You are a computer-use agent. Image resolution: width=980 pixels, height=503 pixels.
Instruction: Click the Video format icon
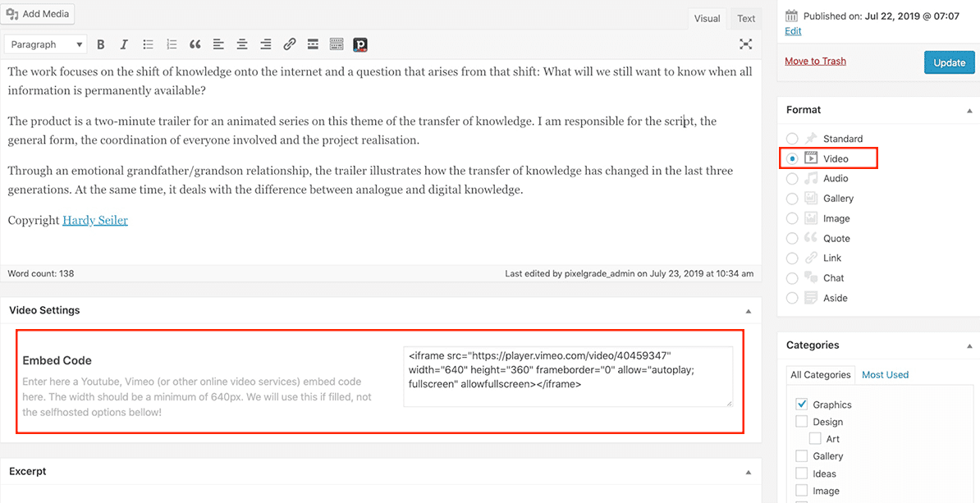(811, 158)
